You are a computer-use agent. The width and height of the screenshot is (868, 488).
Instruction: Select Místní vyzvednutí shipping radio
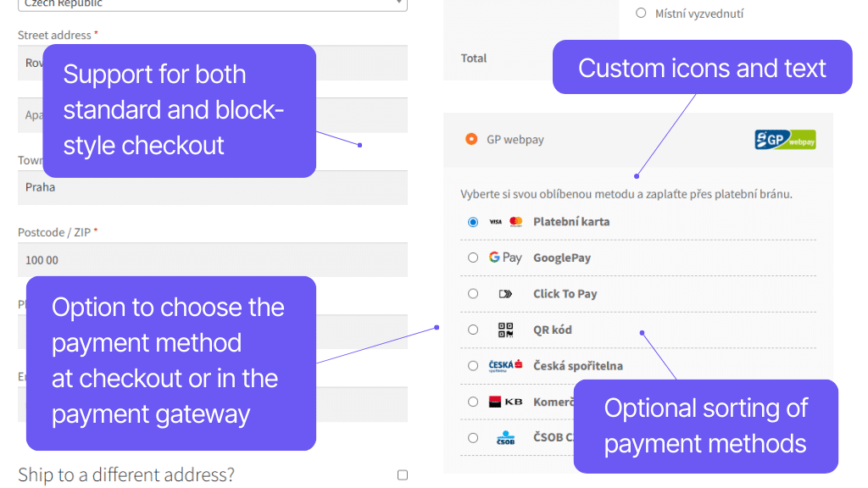pyautogui.click(x=641, y=13)
